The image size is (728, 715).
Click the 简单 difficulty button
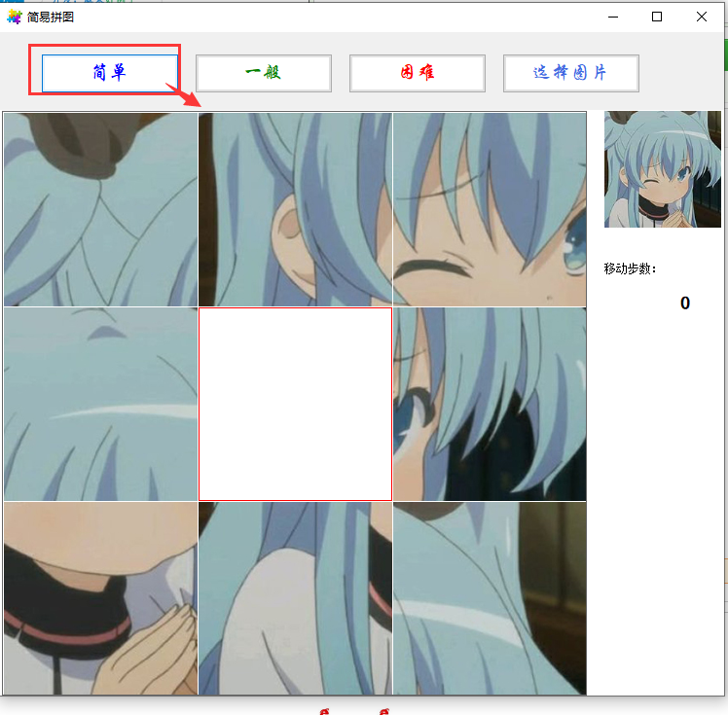(109, 73)
